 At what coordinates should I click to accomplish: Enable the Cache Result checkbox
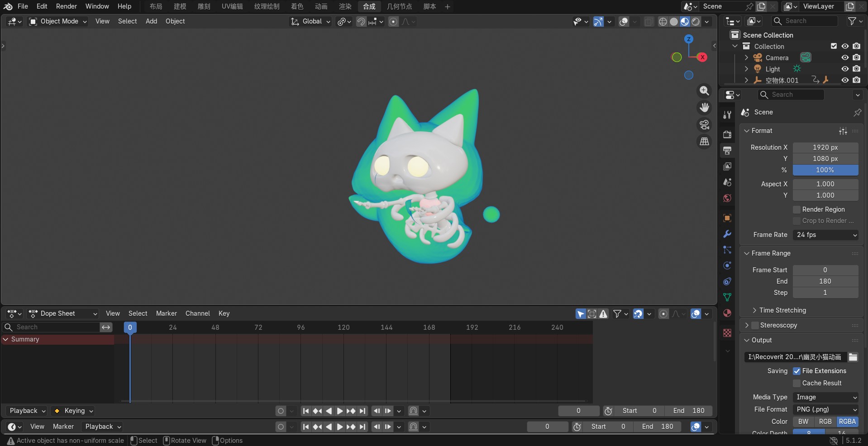[x=797, y=383]
